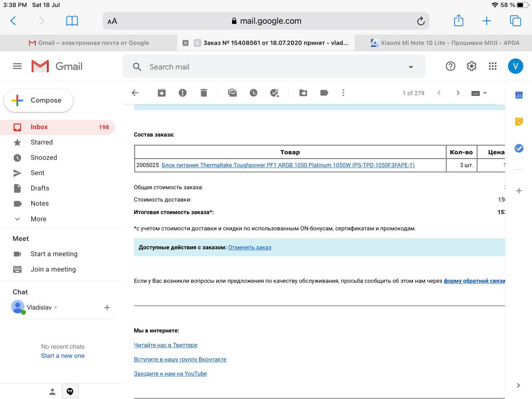The height and width of the screenshot is (399, 532).
Task: Apply a label to the email
Action: click(324, 93)
